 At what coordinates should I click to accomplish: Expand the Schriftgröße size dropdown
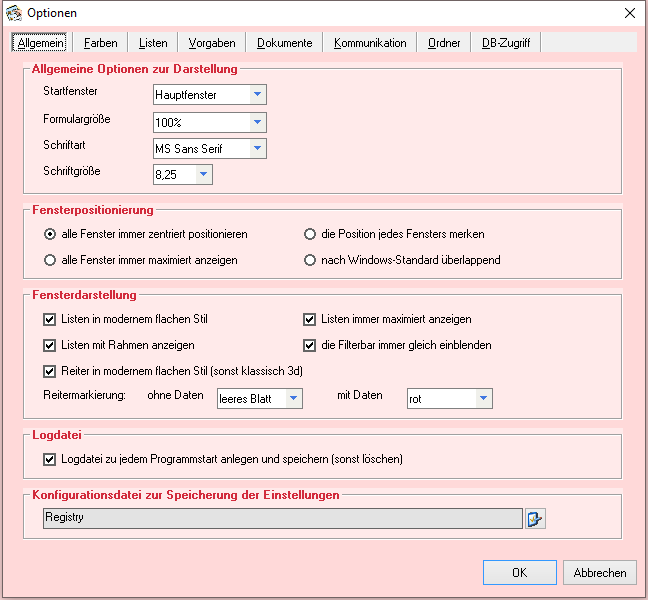pos(203,174)
